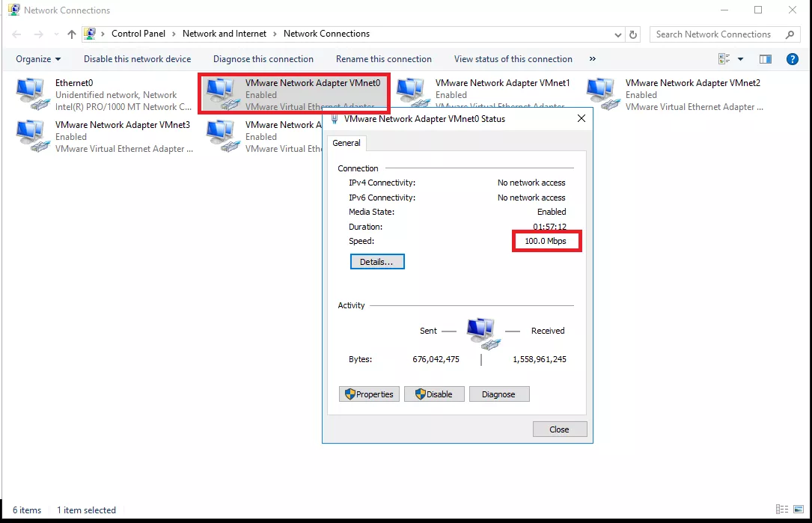Select the General tab in Status dialog
Viewport: 812px width, 523px height.
346,143
